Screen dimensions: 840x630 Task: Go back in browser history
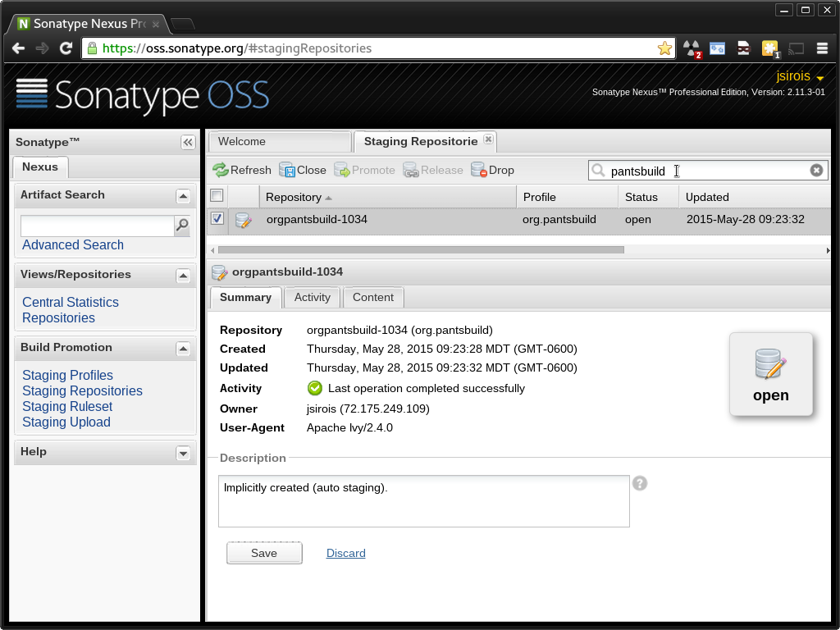pyautogui.click(x=18, y=48)
